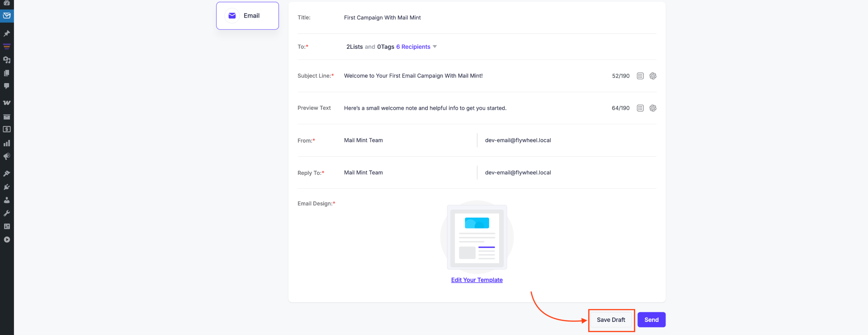
Task: Click the Save Draft button
Action: tap(611, 320)
